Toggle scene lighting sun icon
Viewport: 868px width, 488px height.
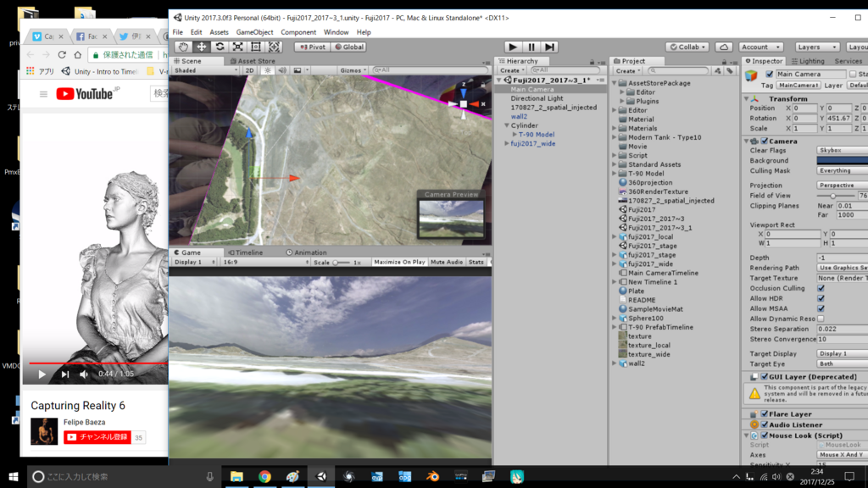tap(268, 70)
